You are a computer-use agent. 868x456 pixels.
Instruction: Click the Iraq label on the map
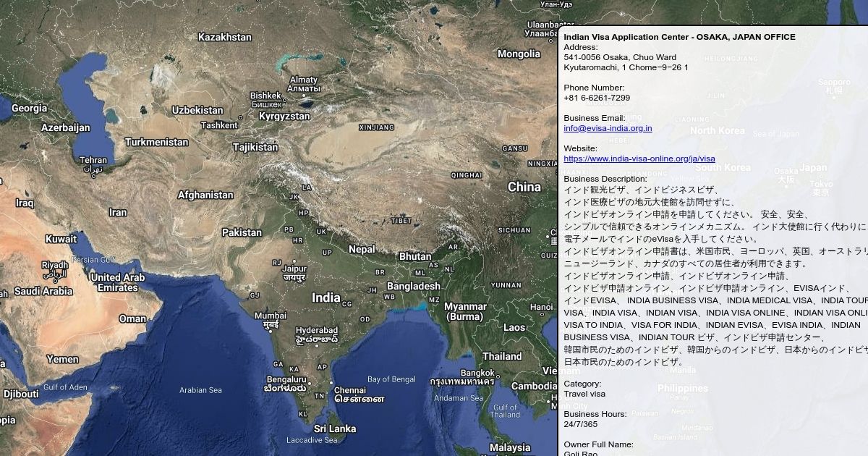[x=24, y=203]
